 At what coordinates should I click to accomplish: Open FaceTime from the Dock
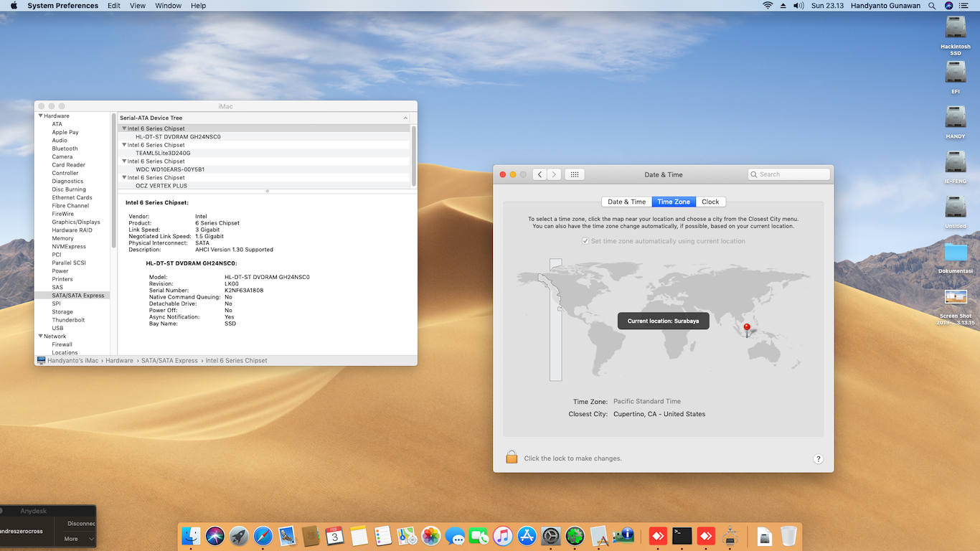click(x=479, y=535)
